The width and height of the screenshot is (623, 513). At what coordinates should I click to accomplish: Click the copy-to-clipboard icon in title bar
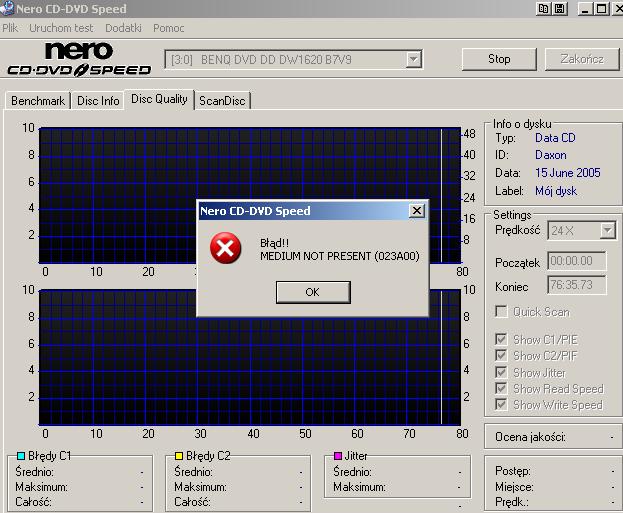[543, 8]
